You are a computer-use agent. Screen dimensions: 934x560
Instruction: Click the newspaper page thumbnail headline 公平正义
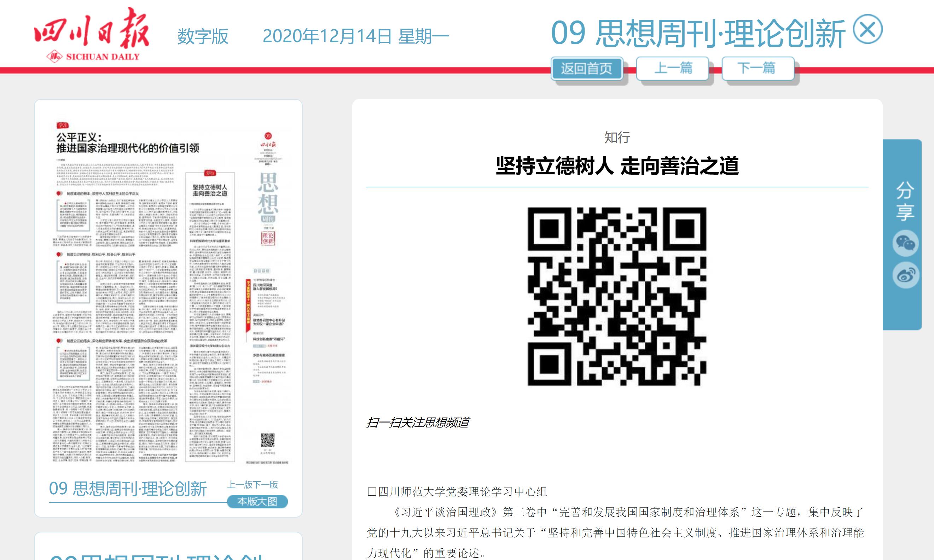click(x=128, y=142)
